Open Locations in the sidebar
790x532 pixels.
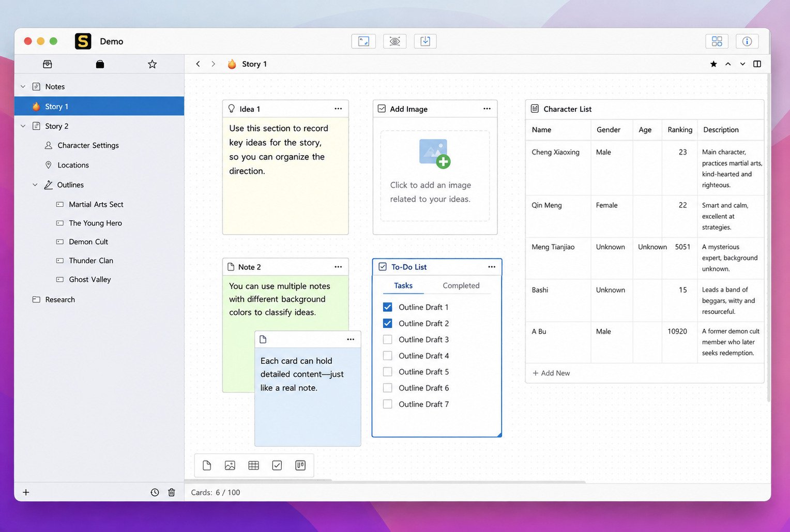[73, 165]
